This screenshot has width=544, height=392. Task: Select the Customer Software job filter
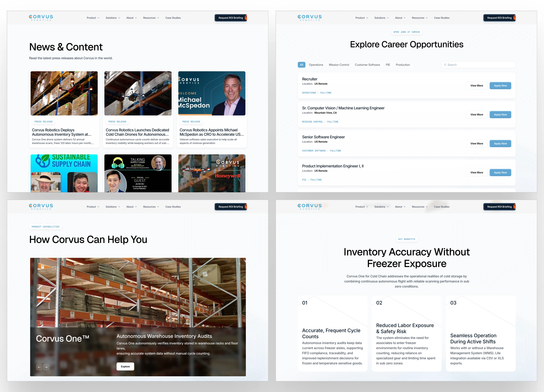click(367, 65)
